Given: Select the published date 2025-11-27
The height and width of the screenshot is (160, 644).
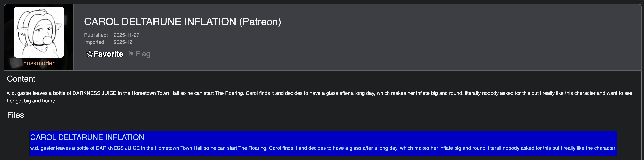Looking at the screenshot, I should point(126,35).
